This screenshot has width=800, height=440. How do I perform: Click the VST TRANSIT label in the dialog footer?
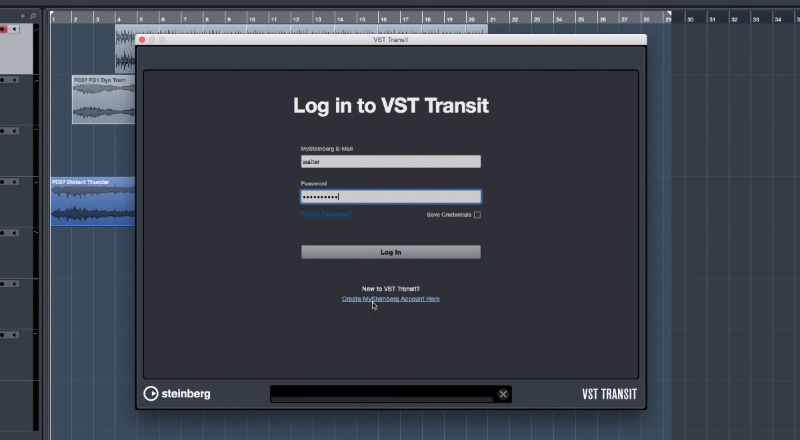609,394
